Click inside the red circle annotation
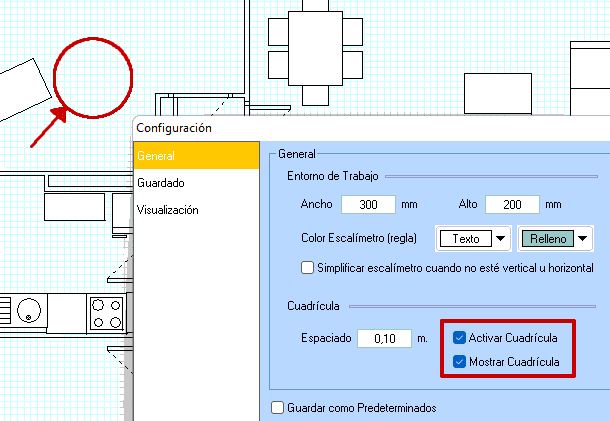 pyautogui.click(x=92, y=76)
